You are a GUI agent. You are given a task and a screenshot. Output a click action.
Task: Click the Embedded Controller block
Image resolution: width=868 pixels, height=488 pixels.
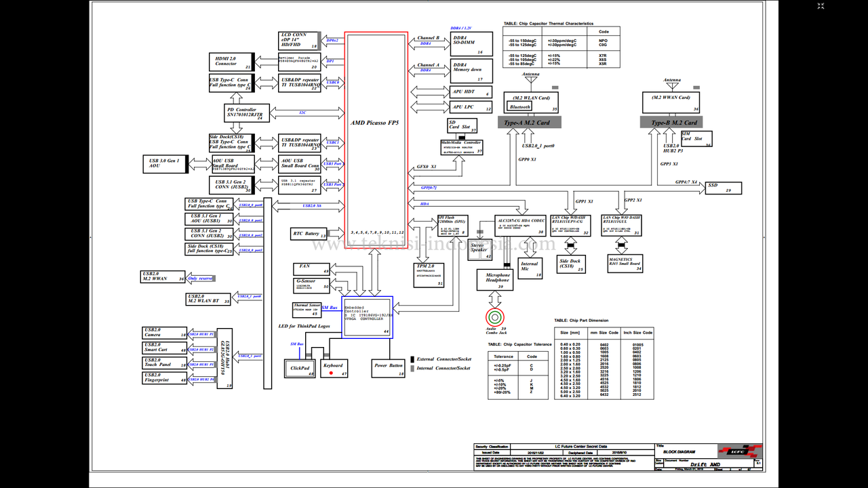(x=367, y=317)
